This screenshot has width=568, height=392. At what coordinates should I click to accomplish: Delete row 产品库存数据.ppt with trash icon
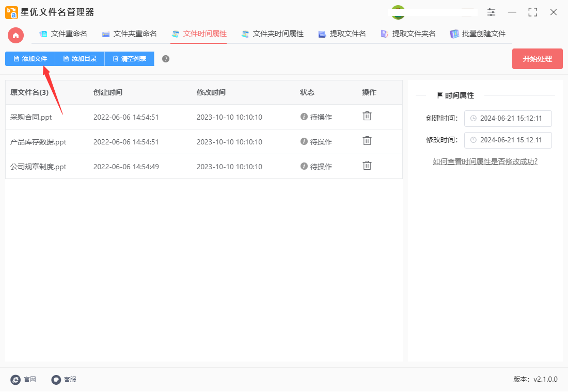[x=367, y=140]
